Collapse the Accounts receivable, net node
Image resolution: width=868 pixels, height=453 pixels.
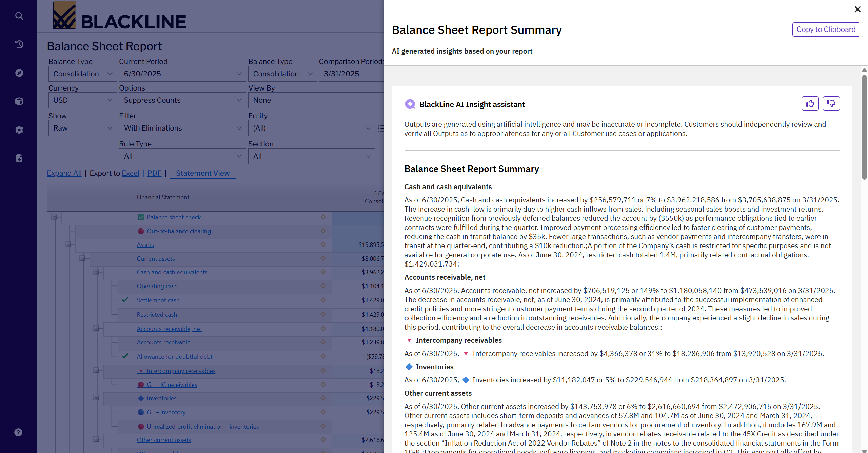coord(96,328)
